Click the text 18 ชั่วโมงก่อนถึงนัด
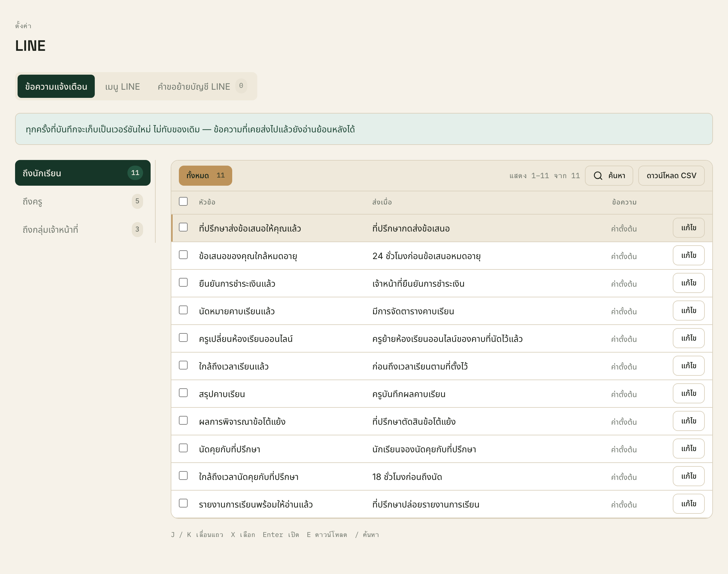 407,477
